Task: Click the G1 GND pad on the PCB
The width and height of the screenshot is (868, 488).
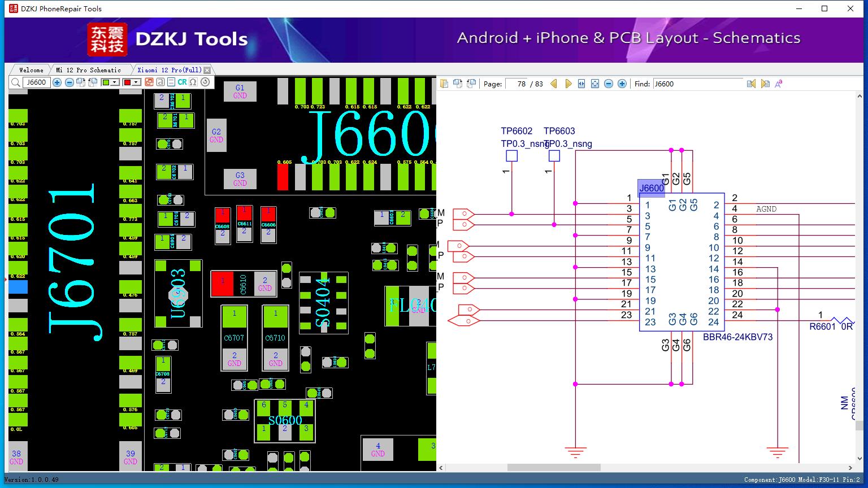Action: (x=240, y=91)
